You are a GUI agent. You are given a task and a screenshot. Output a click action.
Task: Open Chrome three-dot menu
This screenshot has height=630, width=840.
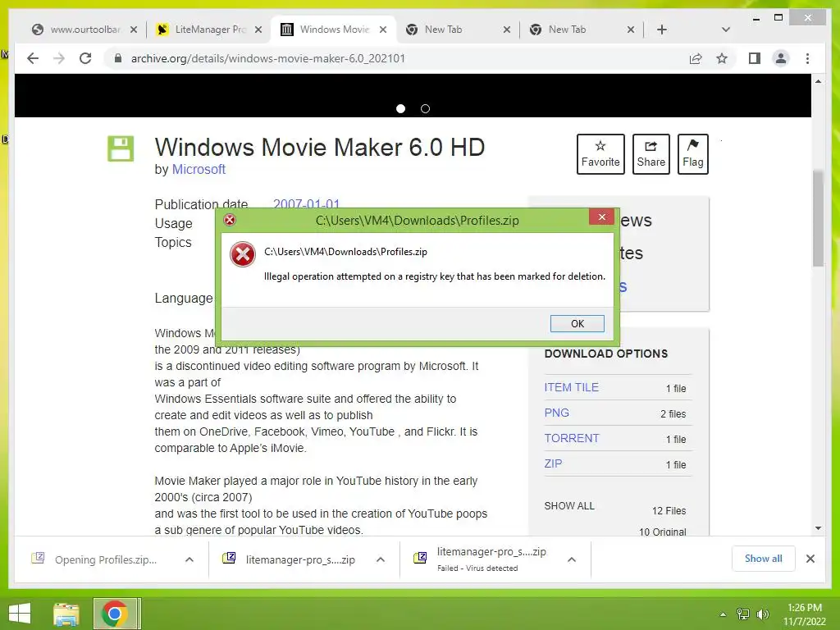807,58
